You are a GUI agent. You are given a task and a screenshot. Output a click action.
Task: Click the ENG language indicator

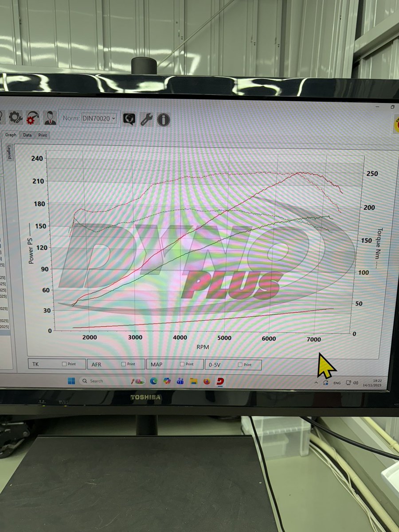[x=337, y=383]
